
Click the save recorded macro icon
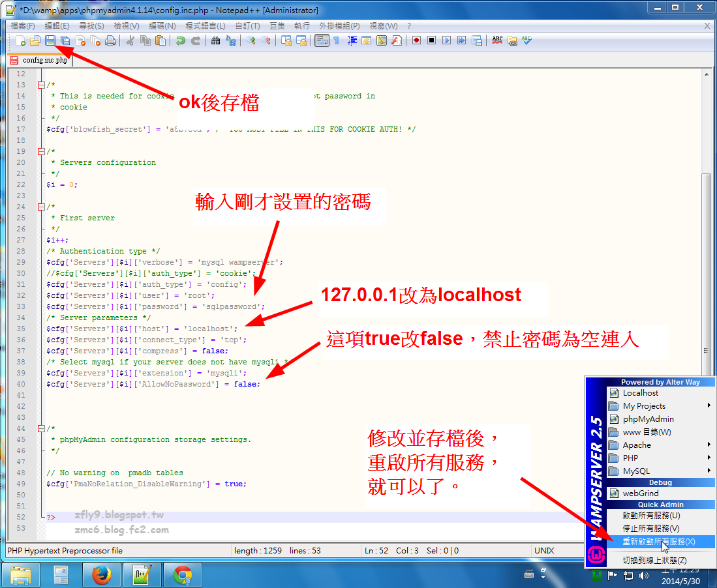tap(477, 40)
